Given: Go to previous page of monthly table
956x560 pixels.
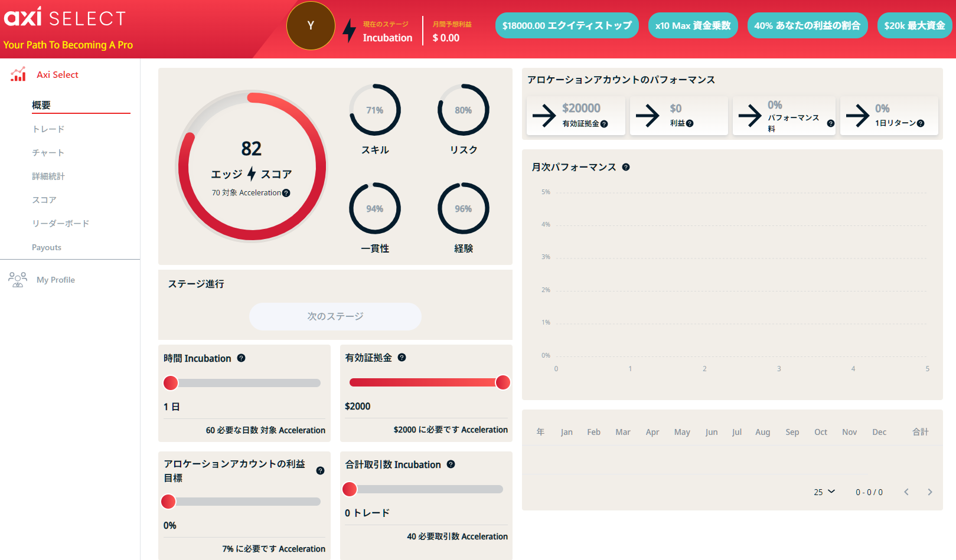Looking at the screenshot, I should pos(906,492).
